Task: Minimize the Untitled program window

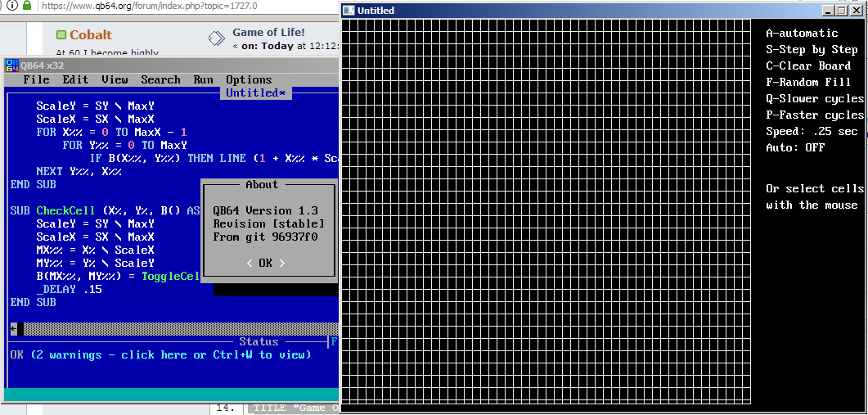Action: [x=828, y=11]
